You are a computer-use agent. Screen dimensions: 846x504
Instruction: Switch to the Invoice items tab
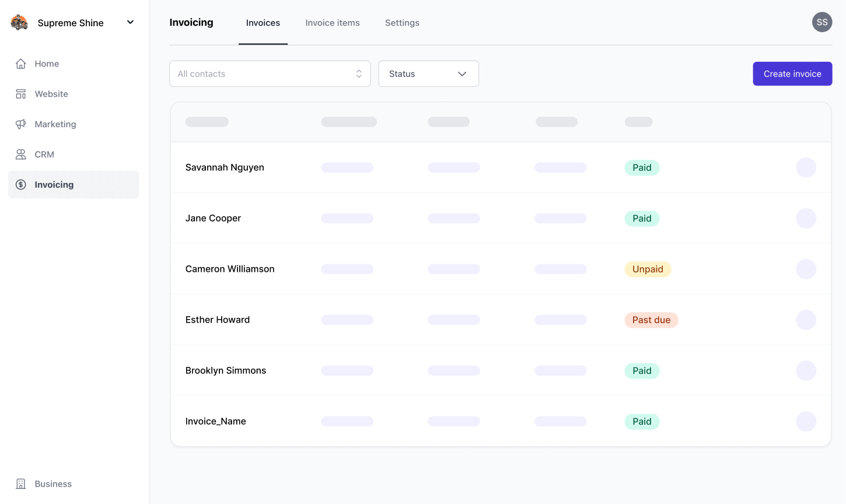(333, 23)
